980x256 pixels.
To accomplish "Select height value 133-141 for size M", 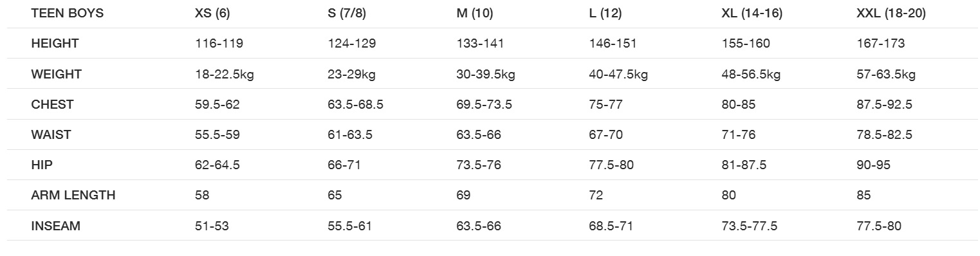I will [x=480, y=44].
